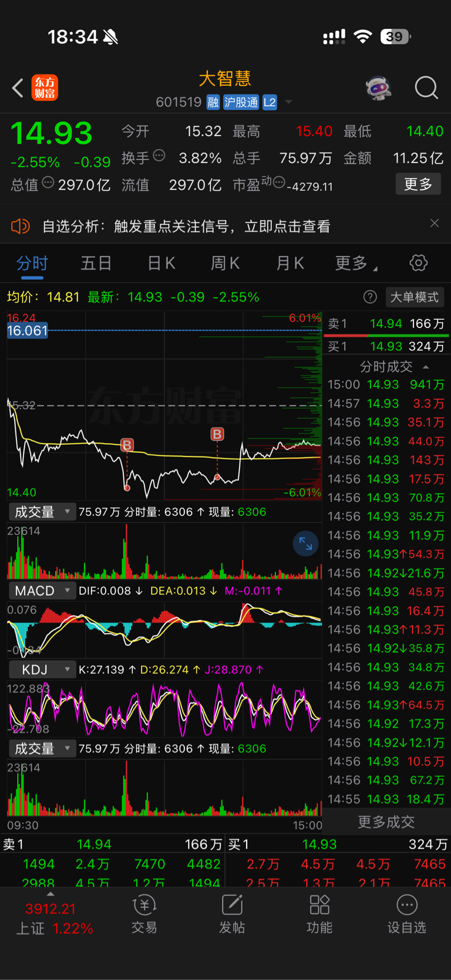451x980 pixels.
Task: Tap the 16.061 price level label
Action: click(x=28, y=330)
